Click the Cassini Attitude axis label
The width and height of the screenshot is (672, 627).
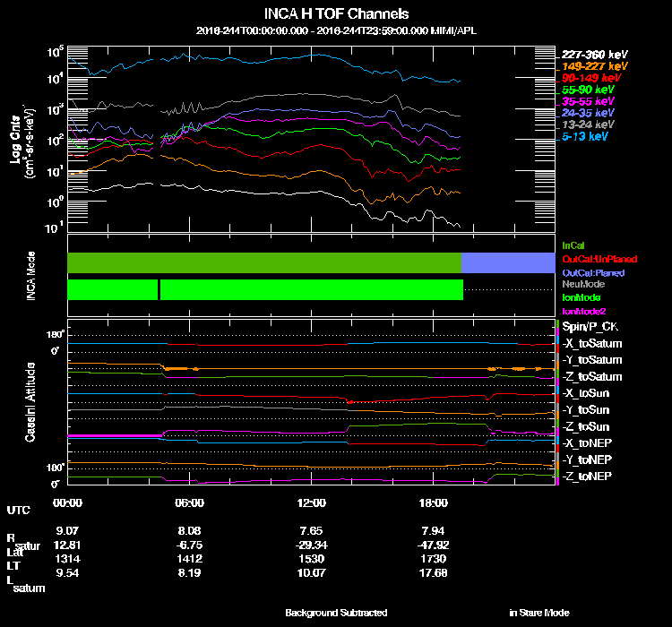pyautogui.click(x=30, y=402)
